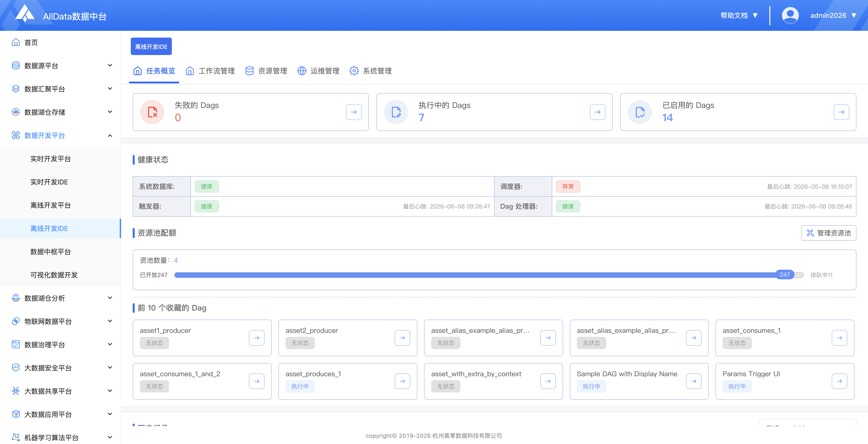Viewport: 868px width, 444px height.
Task: Select 离线开发平台 in sidebar
Action: [60, 205]
